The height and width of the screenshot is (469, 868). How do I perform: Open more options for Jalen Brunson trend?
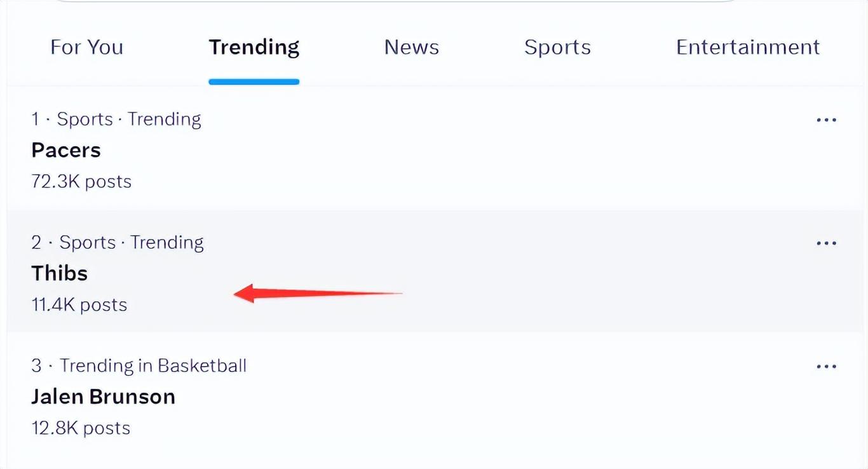pos(826,367)
